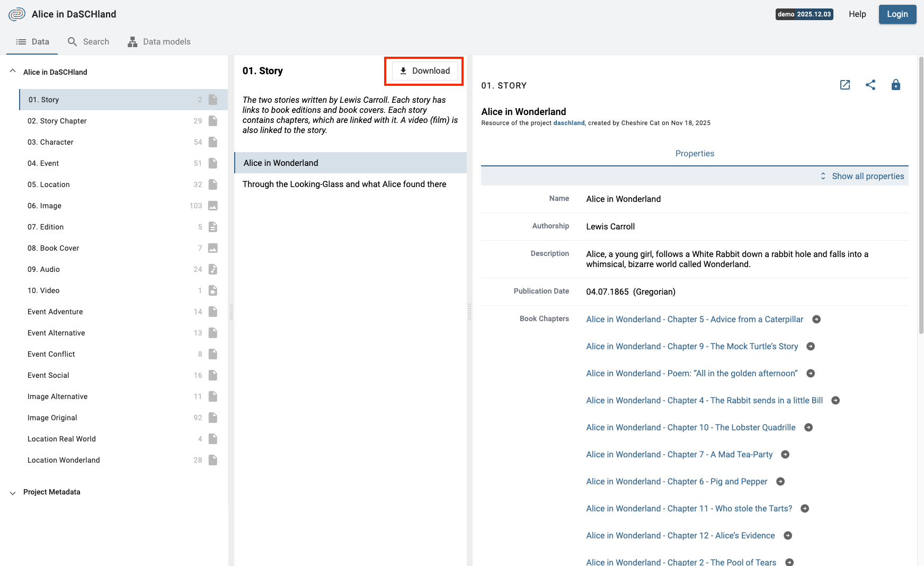The height and width of the screenshot is (566, 924).
Task: Click the magnifier icon on the Search tab
Action: pyautogui.click(x=72, y=41)
